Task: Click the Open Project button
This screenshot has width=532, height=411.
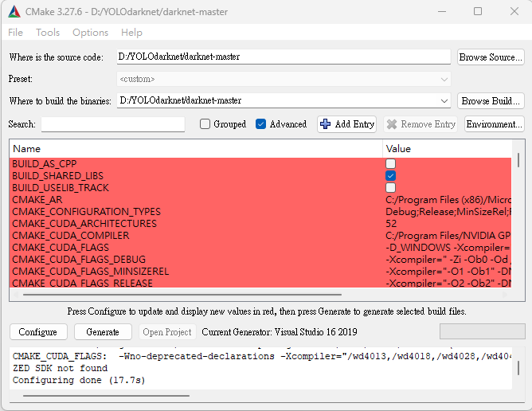Action: 167,332
